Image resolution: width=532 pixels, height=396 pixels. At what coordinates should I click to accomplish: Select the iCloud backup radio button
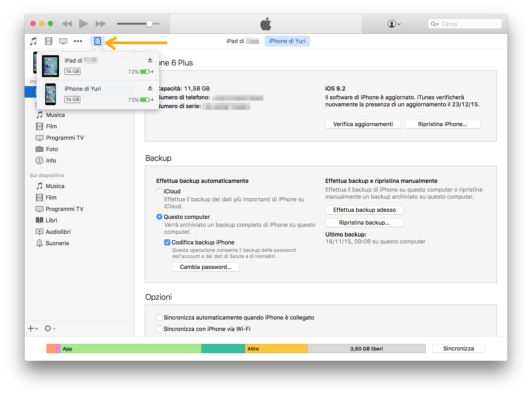[159, 191]
